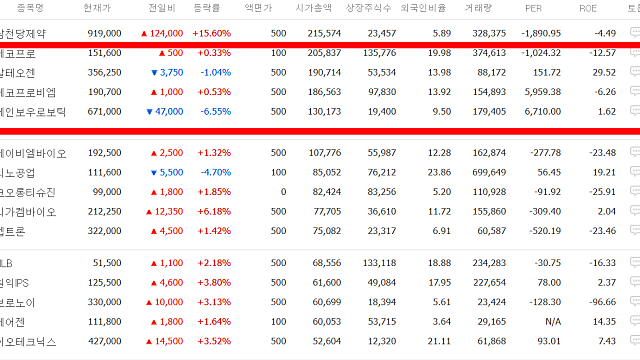Viewport: 640px width, 360px height.
Task: Select the +6.18% change rate
Action: pyautogui.click(x=214, y=211)
